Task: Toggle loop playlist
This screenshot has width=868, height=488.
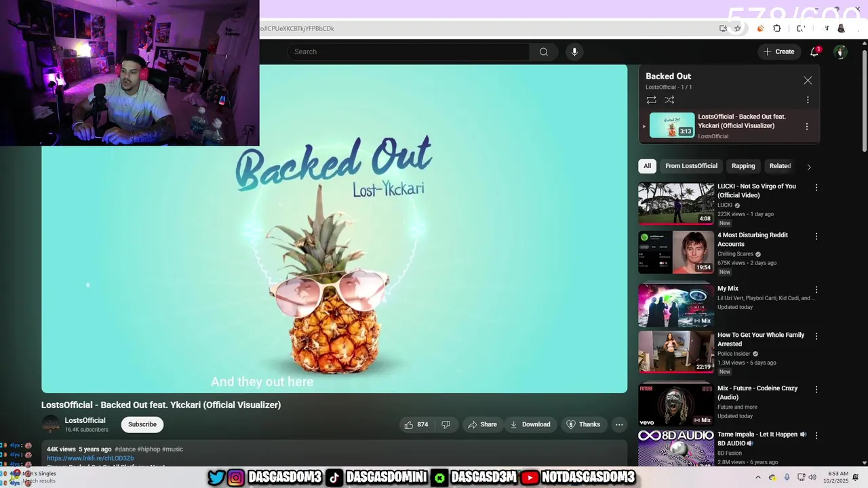Action: tap(651, 100)
